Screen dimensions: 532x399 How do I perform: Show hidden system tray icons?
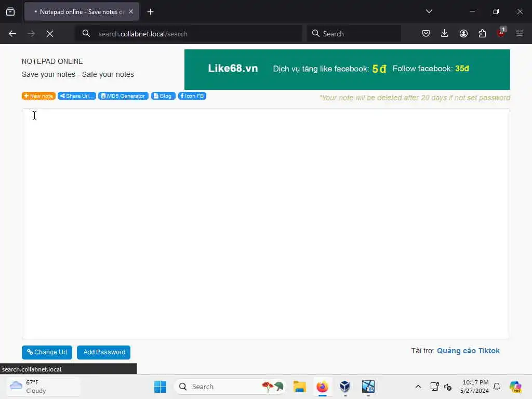coord(418,387)
